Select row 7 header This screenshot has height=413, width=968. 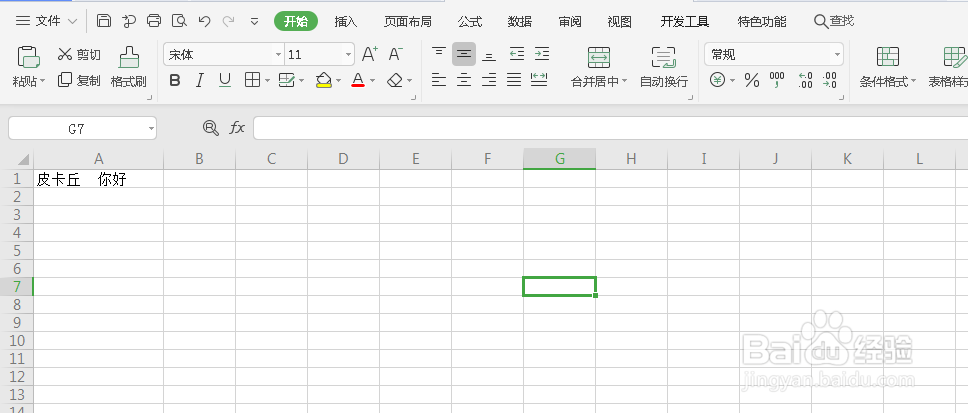(16, 286)
